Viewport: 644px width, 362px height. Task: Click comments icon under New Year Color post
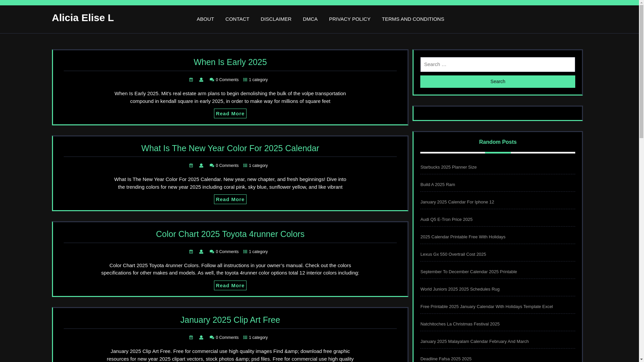212,166
